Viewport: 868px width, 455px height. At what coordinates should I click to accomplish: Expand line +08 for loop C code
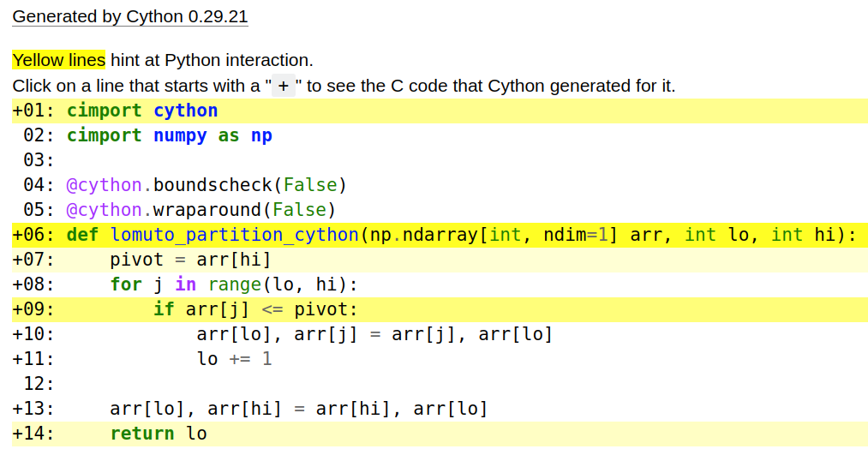coord(34,284)
